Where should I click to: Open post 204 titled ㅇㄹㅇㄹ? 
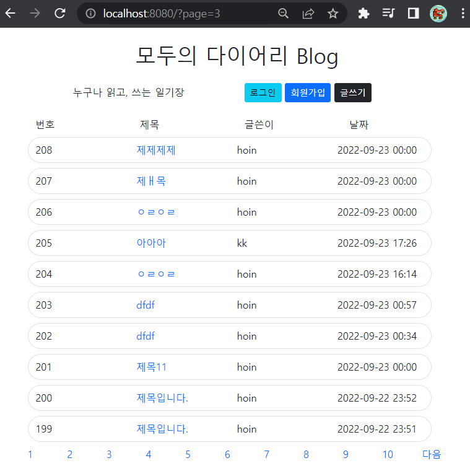point(156,274)
